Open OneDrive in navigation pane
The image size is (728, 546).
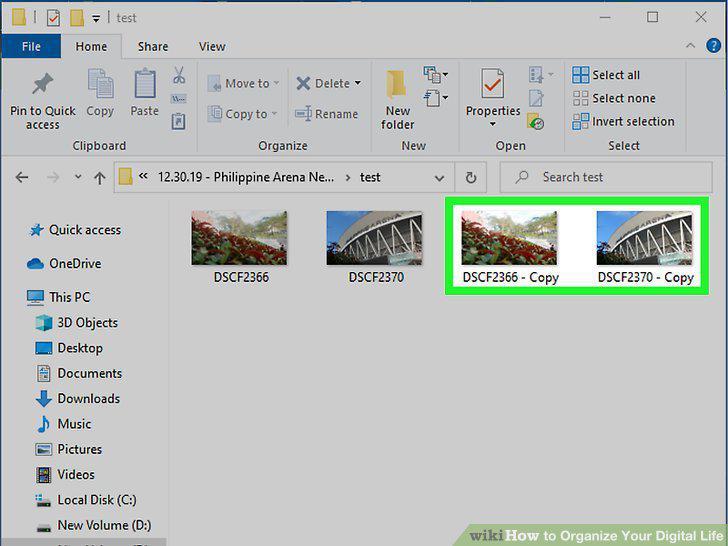64,264
